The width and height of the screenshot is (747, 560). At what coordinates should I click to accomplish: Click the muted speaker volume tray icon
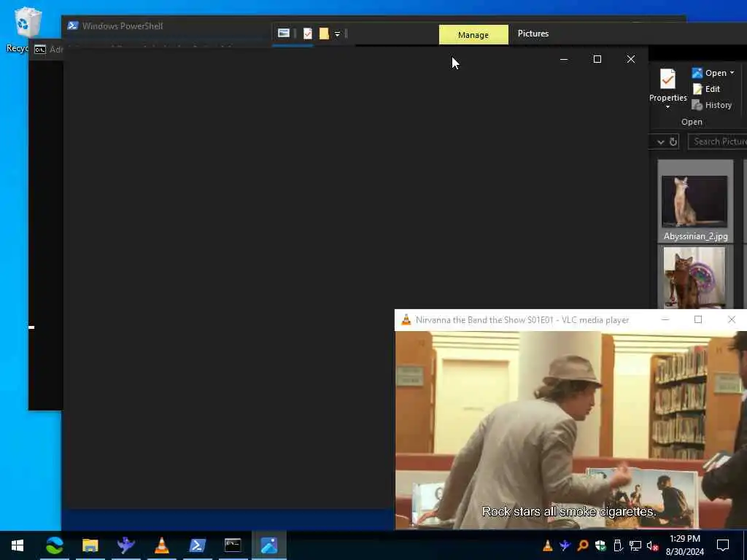click(652, 545)
